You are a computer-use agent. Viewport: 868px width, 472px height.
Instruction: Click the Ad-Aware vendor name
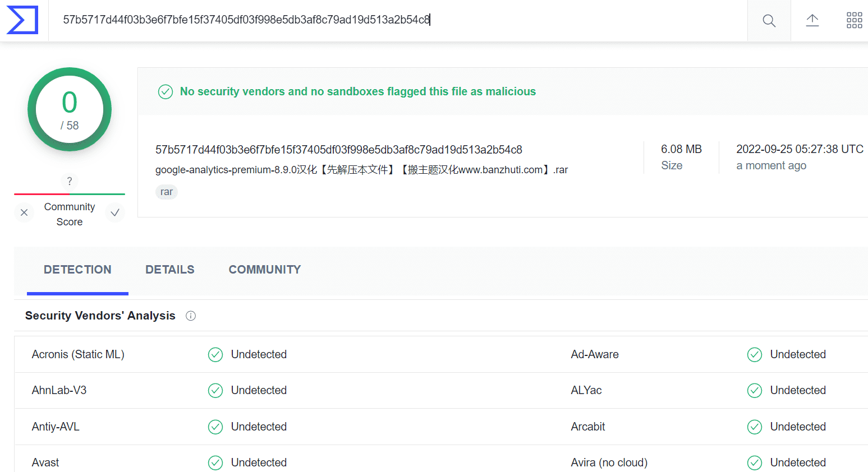[x=595, y=354]
